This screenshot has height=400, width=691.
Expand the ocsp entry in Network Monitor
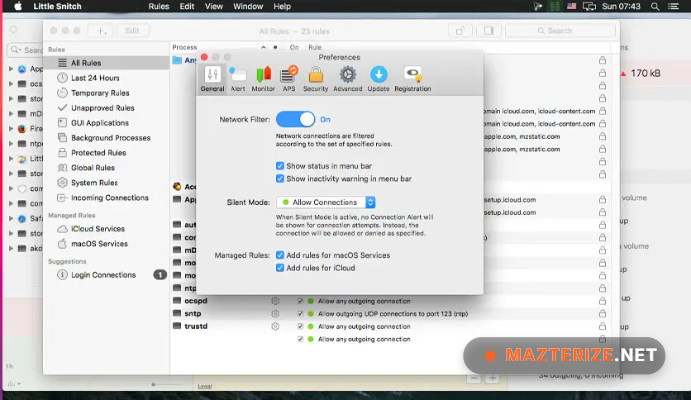click(11, 84)
